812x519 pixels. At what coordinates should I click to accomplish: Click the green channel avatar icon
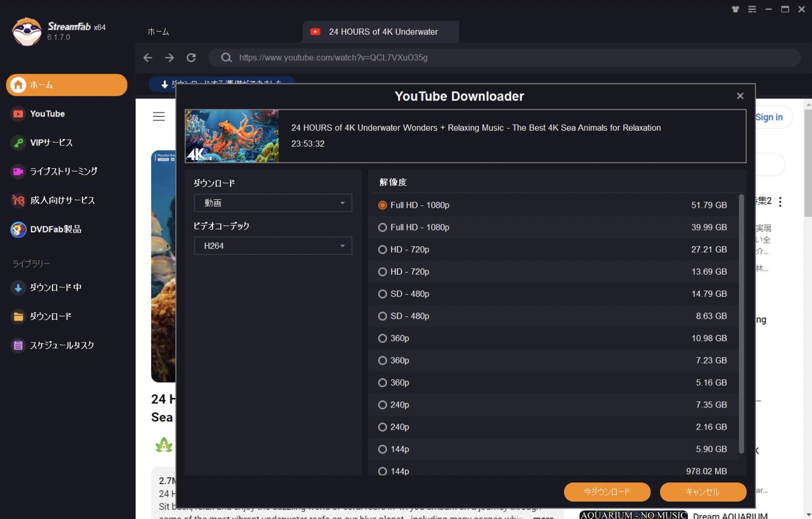[x=164, y=445]
